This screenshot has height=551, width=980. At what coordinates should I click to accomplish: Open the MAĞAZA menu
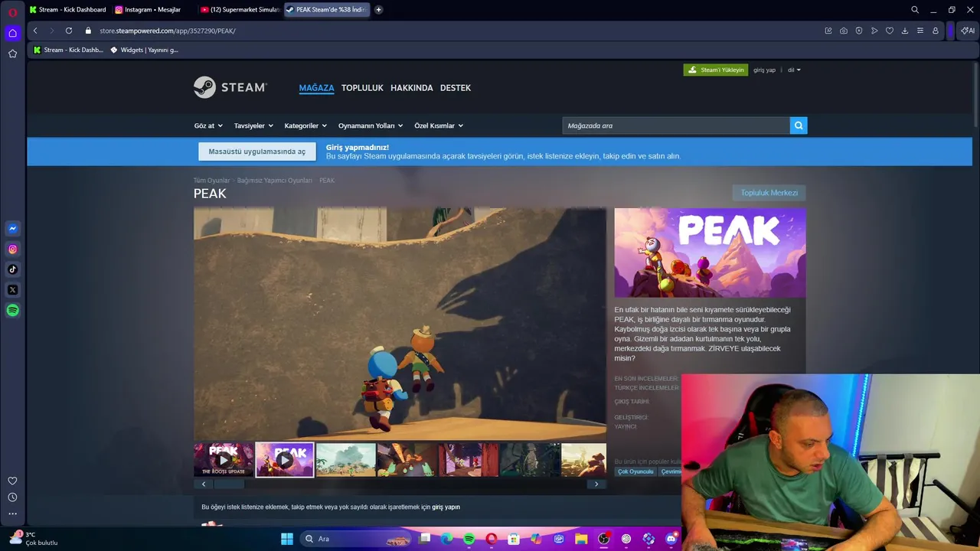point(316,88)
